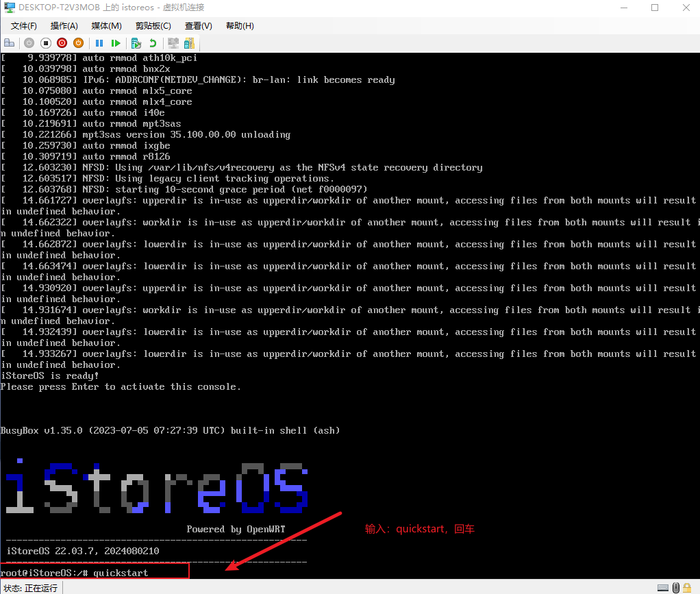The width and height of the screenshot is (700, 594).
Task: Open the 媒体(M) menu
Action: [106, 25]
